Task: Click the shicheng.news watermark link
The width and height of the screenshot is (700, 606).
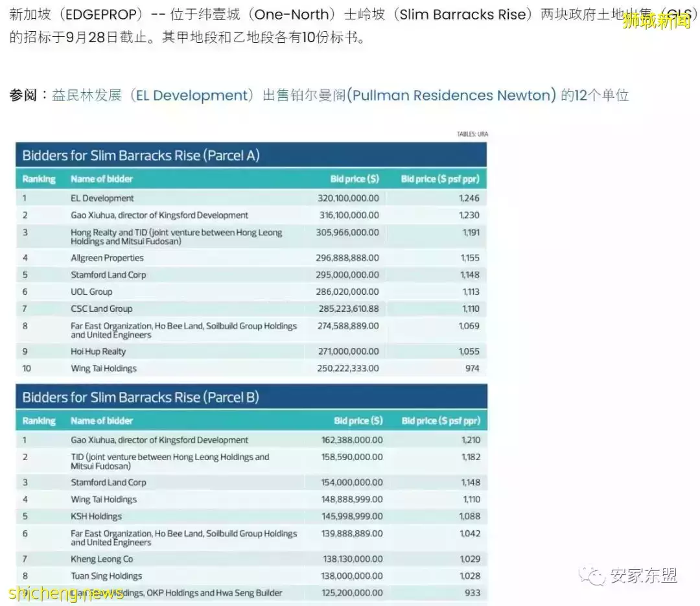Action: point(65,594)
